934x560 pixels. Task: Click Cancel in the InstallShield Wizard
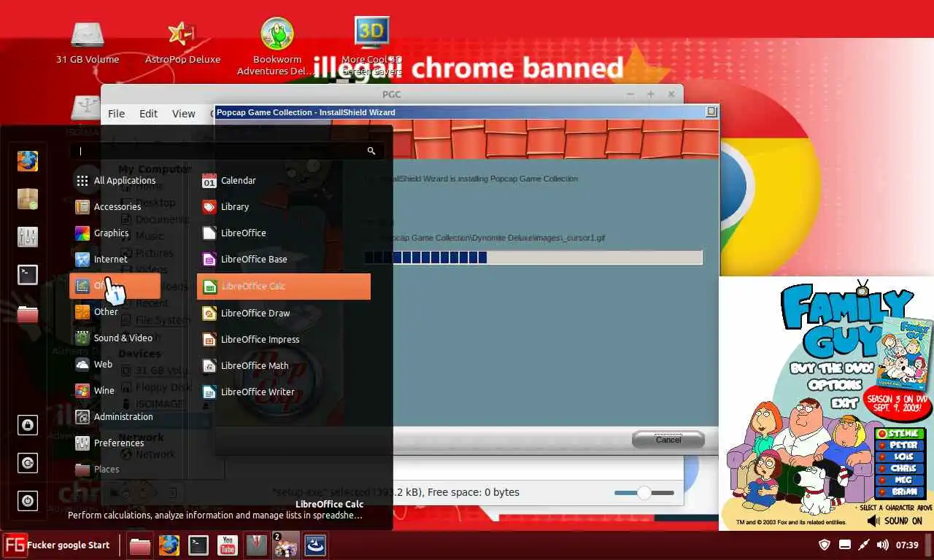pyautogui.click(x=668, y=439)
